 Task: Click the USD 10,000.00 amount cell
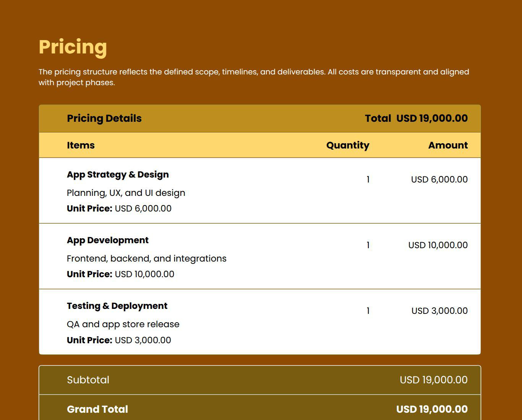point(438,245)
